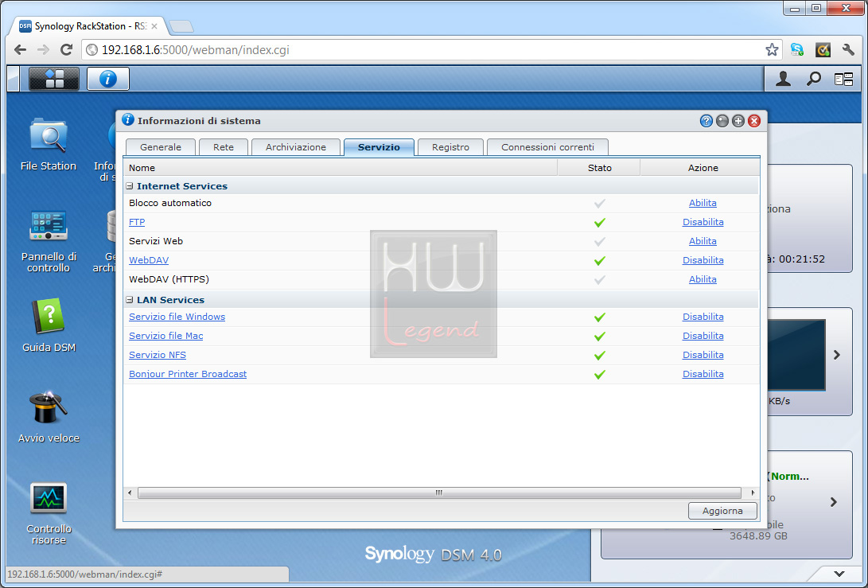Enable Servizi Web via Abilita
868x588 pixels.
point(703,241)
